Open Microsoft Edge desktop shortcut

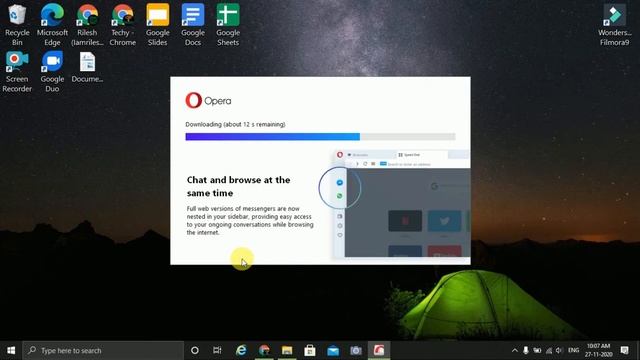tap(52, 24)
